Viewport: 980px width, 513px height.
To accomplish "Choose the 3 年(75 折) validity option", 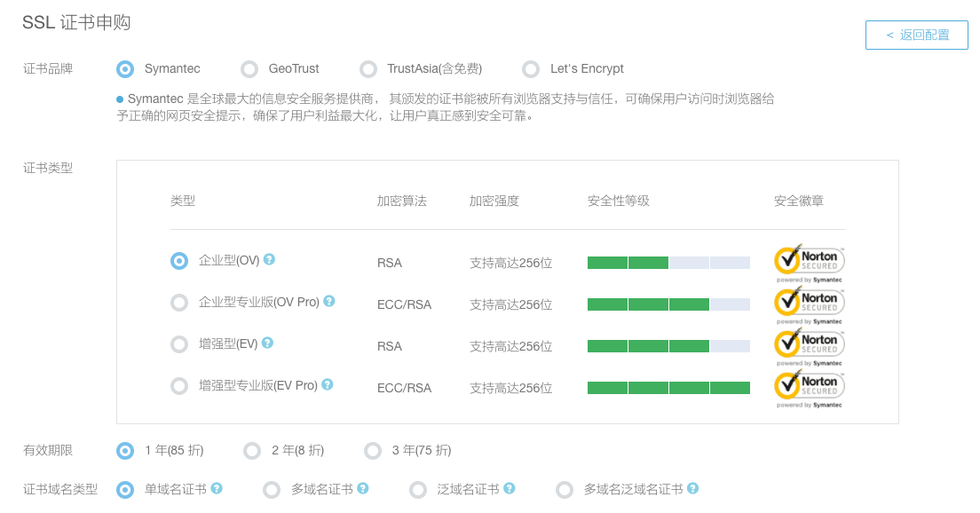I will click(373, 450).
